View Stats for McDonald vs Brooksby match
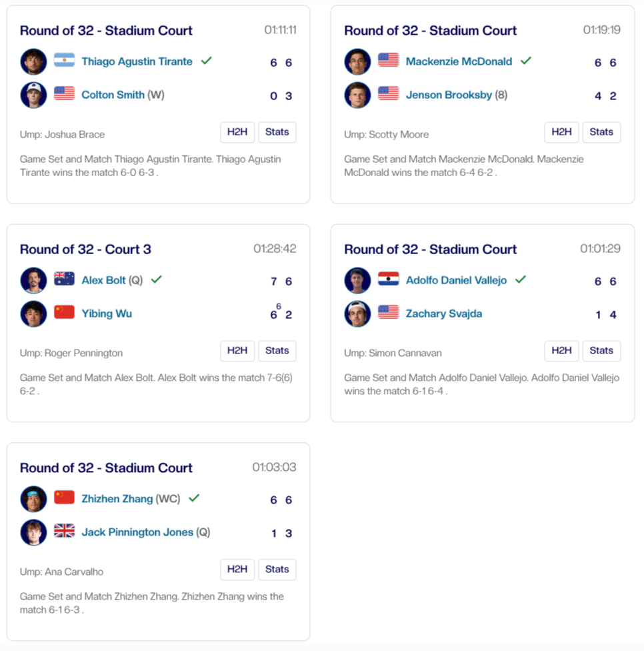The width and height of the screenshot is (644, 651). tap(601, 132)
